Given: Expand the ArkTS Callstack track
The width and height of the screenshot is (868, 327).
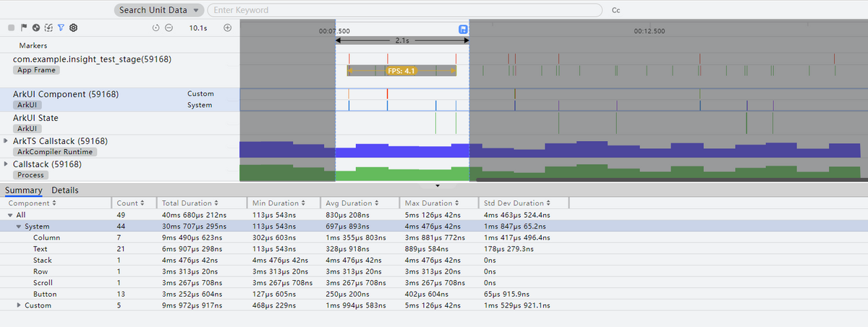Looking at the screenshot, I should coord(7,141).
